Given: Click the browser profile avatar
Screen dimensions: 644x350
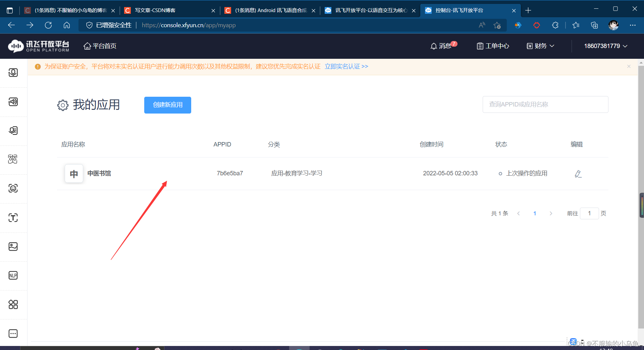Looking at the screenshot, I should (613, 25).
